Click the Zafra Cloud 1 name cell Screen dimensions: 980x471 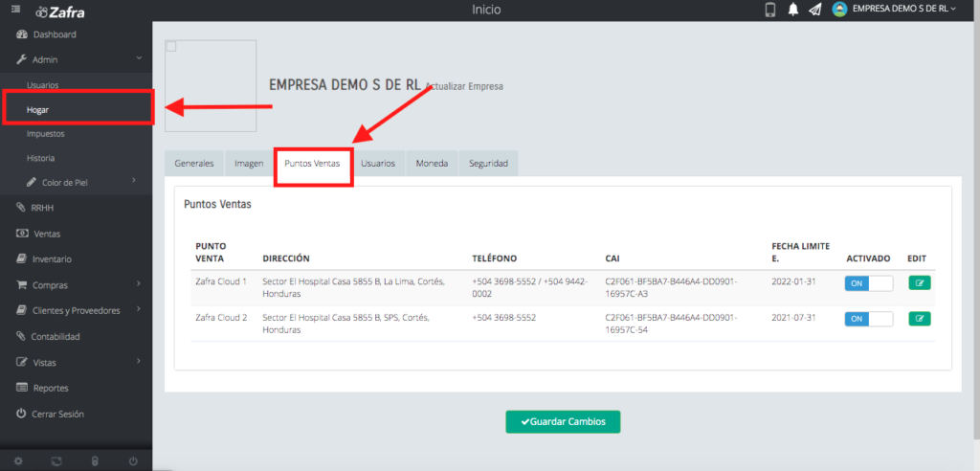point(221,281)
